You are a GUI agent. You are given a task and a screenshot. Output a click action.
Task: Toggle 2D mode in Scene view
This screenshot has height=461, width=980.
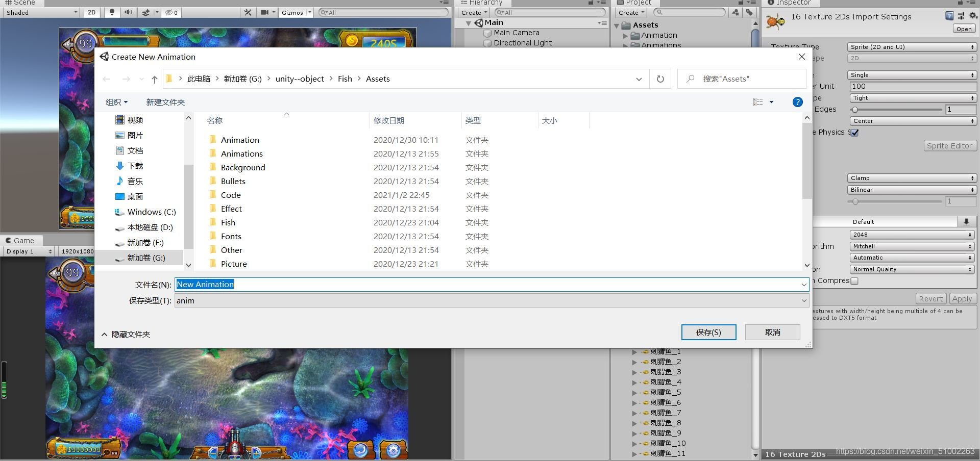(91, 12)
